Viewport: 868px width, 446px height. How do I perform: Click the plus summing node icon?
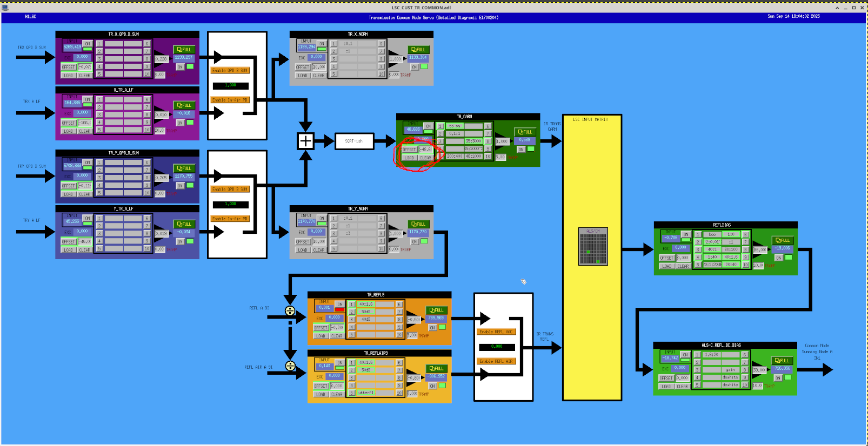[306, 141]
